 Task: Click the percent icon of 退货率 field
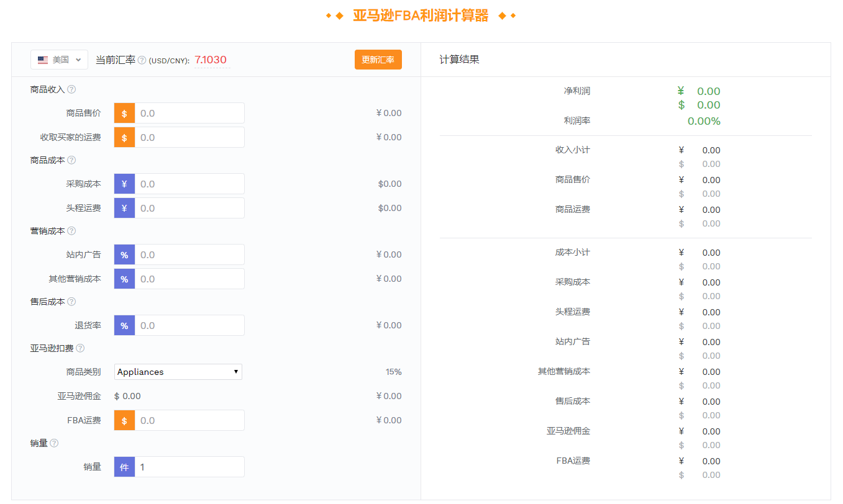tap(124, 326)
